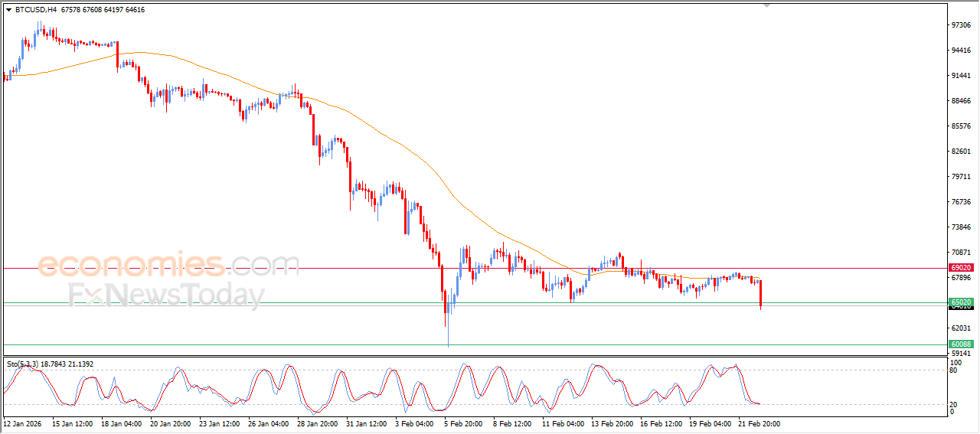Click the arrow icon beside BTCUSD,H4 title
This screenshot has width=980, height=434.
(x=8, y=10)
